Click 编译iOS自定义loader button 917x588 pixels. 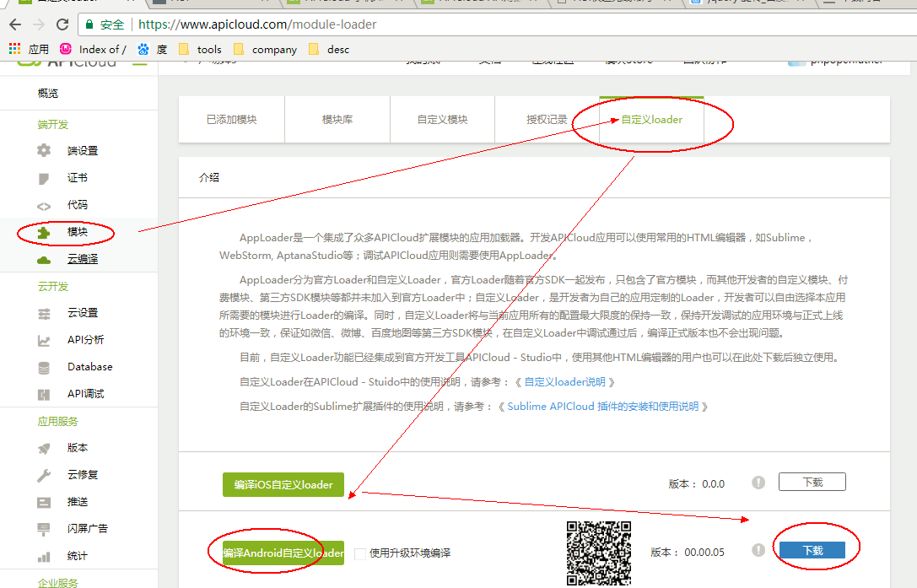283,484
